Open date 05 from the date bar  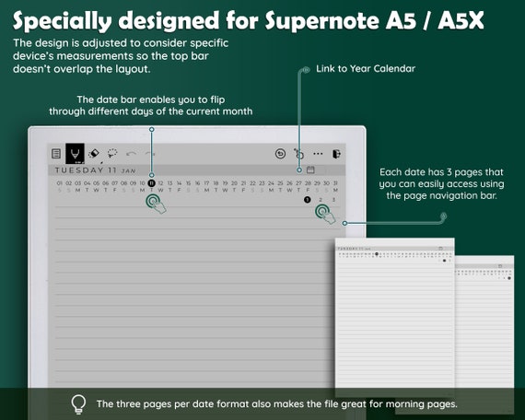coord(97,183)
